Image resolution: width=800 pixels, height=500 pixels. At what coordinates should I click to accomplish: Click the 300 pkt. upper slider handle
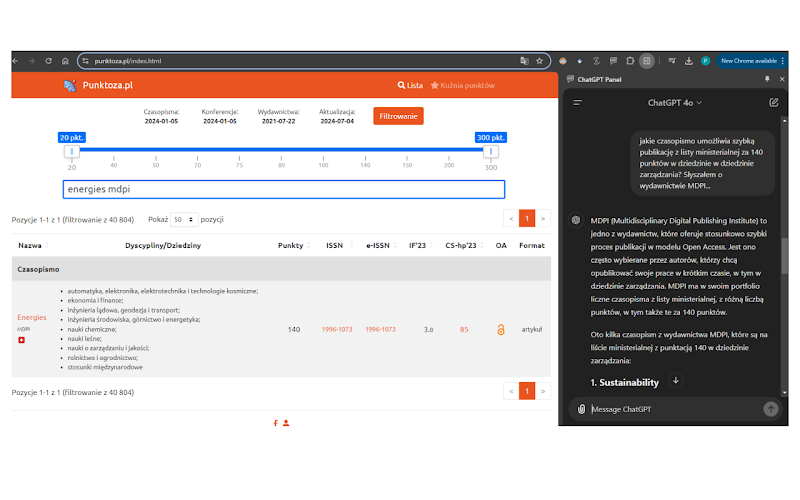tap(491, 152)
